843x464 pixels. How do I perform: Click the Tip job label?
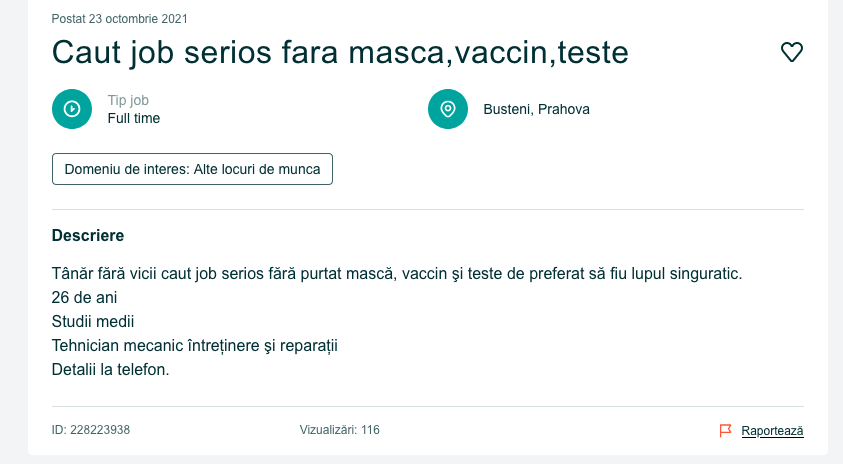128,100
